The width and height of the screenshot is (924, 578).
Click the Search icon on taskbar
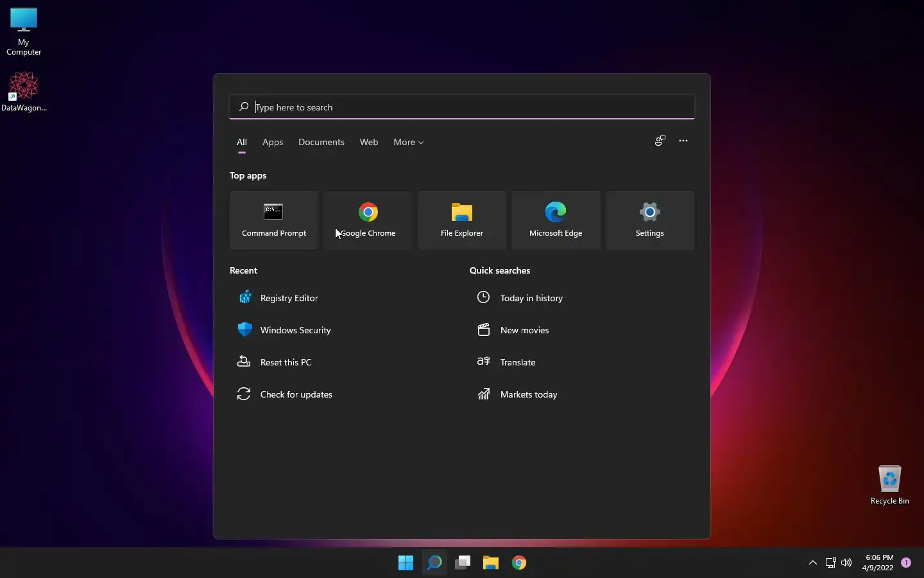click(x=434, y=563)
